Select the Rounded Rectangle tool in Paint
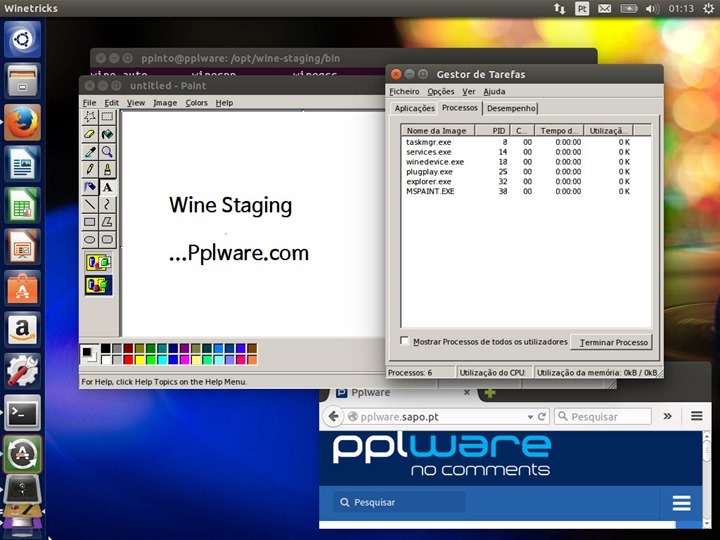 (x=107, y=240)
